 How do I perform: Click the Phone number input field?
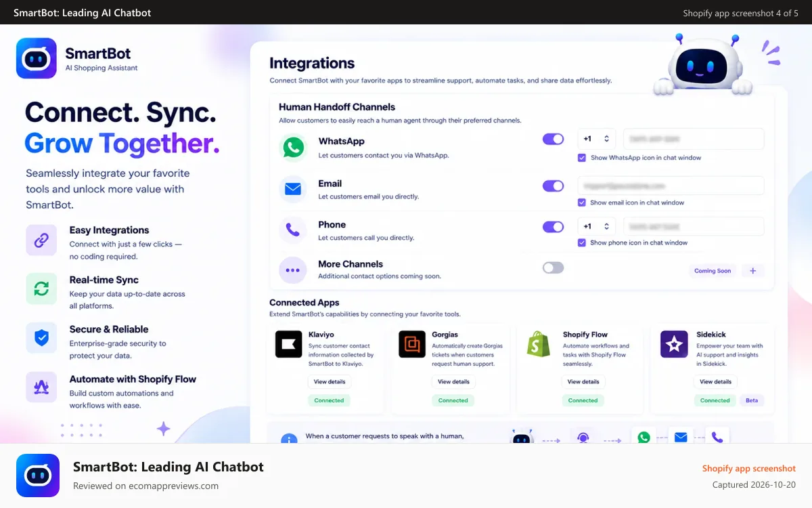click(x=694, y=226)
